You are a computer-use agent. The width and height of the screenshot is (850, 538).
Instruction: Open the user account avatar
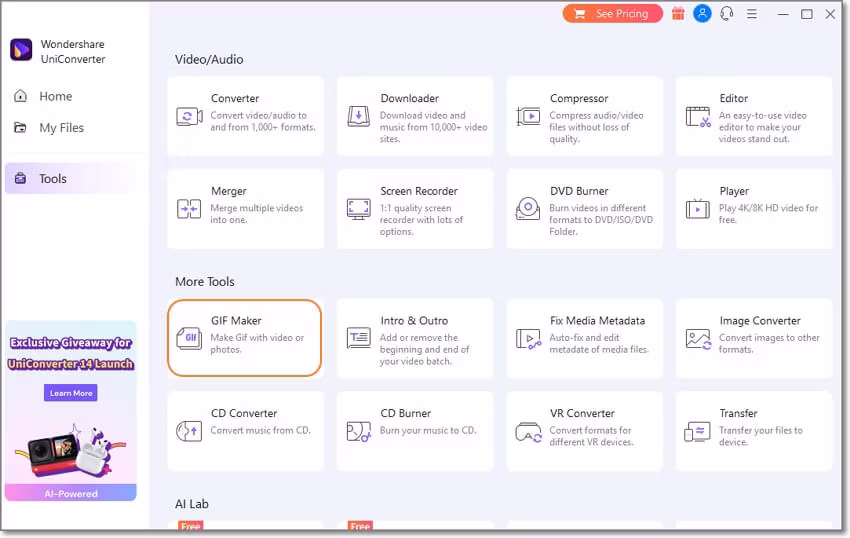702,13
